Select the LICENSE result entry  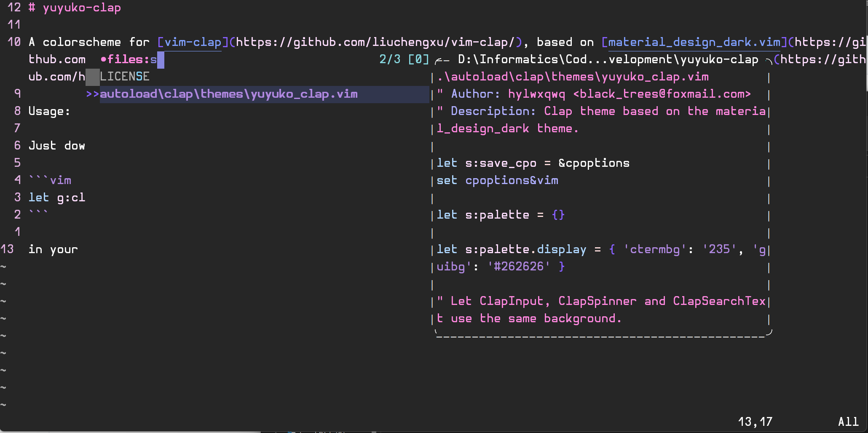pos(125,77)
